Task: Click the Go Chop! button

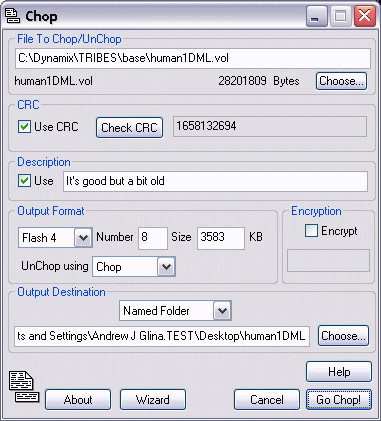Action: pyautogui.click(x=339, y=400)
